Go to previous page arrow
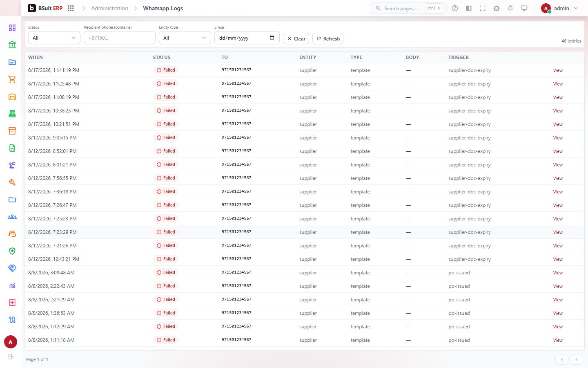 point(562,359)
